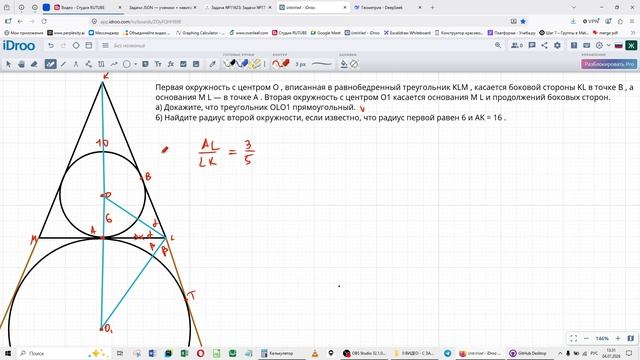
Task: Switch the Russian flag language selector
Action: (618, 45)
